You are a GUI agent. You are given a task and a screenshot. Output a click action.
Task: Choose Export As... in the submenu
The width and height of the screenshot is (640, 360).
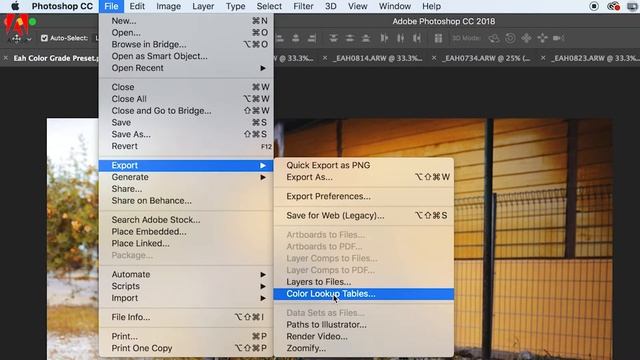[x=364, y=177]
